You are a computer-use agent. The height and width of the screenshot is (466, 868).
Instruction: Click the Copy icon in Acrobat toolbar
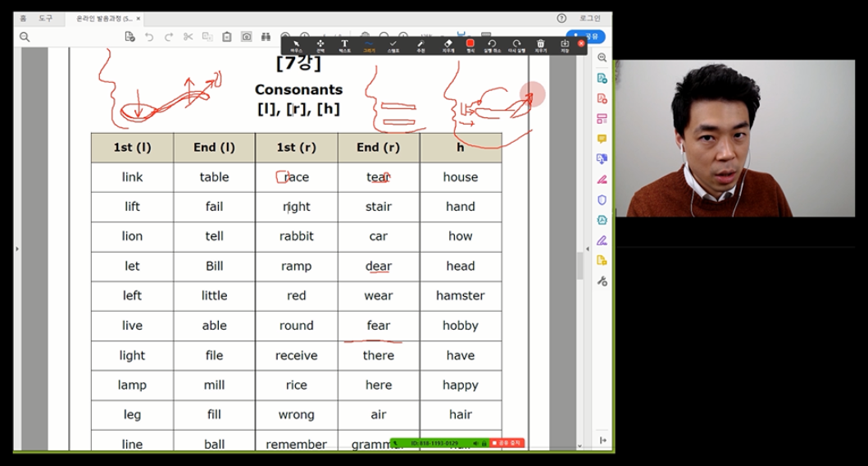click(207, 37)
